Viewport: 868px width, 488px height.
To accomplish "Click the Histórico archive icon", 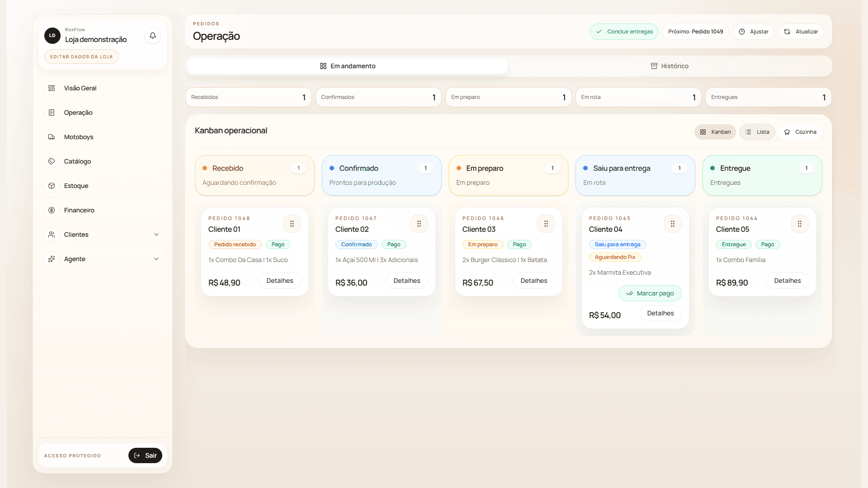I will [654, 66].
